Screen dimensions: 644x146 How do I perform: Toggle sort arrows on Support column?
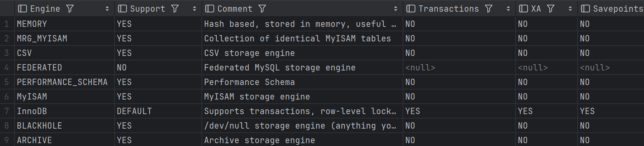tap(195, 9)
